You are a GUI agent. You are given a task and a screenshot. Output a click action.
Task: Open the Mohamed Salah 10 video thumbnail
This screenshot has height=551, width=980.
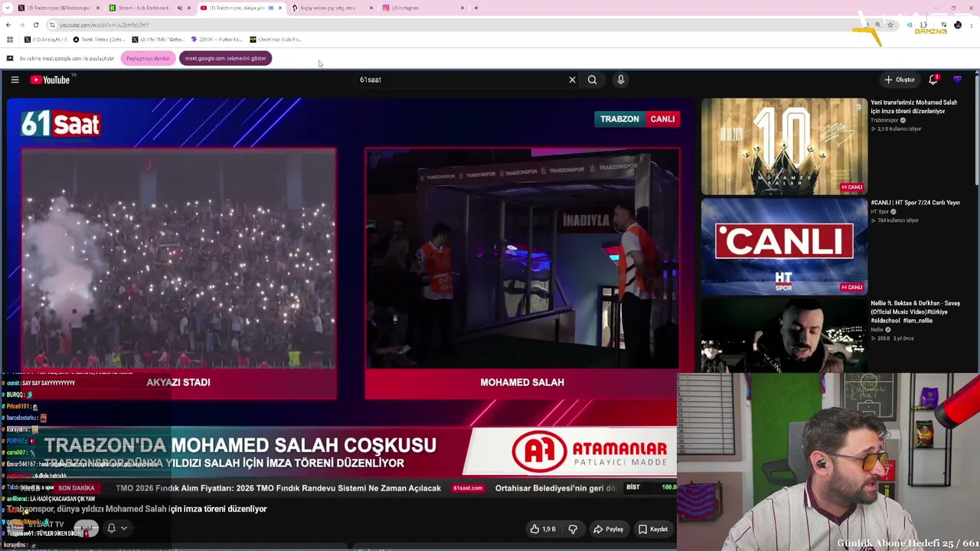click(x=784, y=146)
